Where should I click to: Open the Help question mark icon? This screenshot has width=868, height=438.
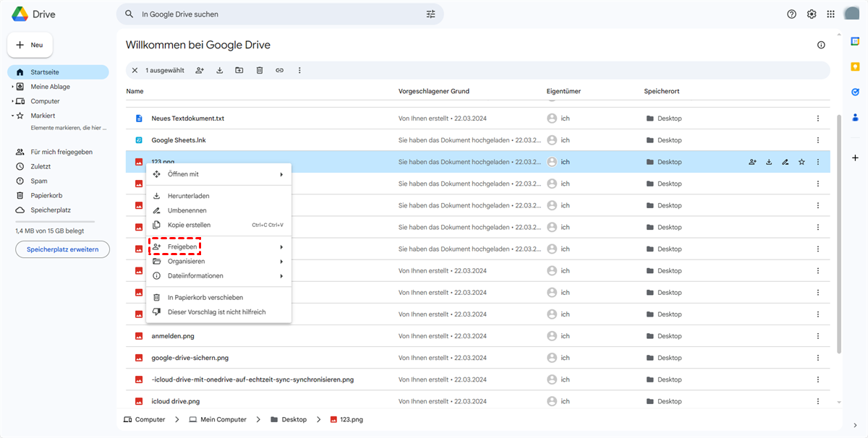tap(791, 14)
